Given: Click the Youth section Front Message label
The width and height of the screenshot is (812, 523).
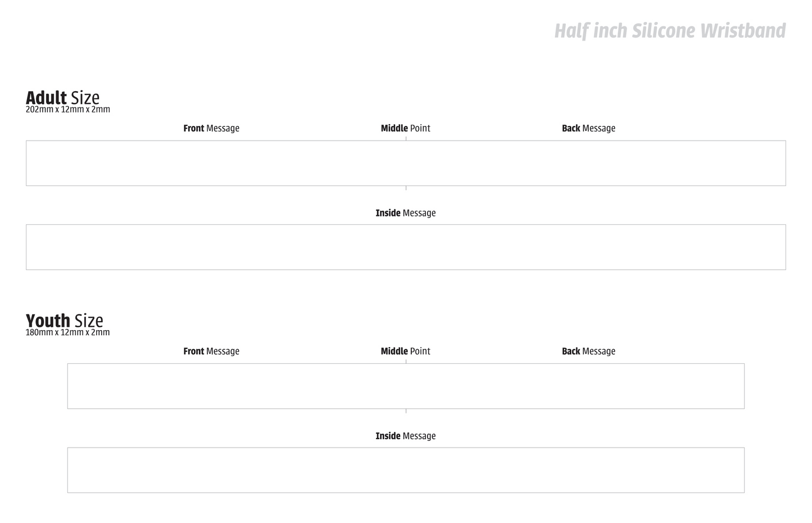Looking at the screenshot, I should click(211, 351).
